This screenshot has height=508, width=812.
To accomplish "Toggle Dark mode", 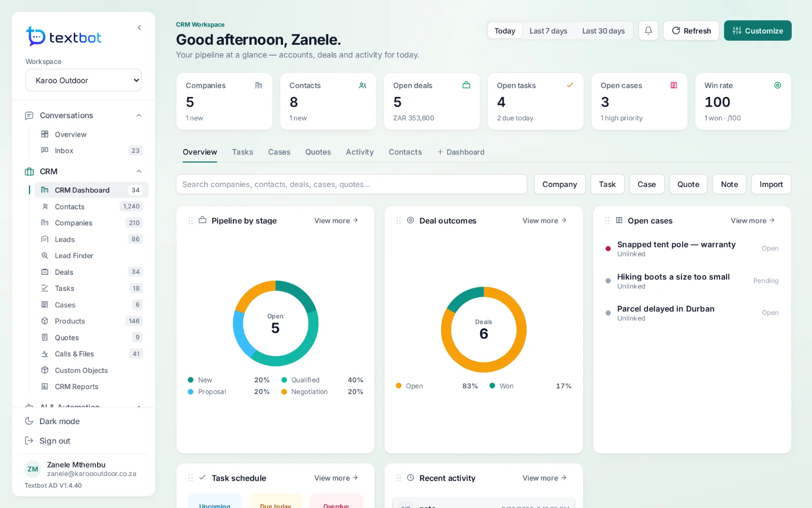I will pyautogui.click(x=52, y=421).
